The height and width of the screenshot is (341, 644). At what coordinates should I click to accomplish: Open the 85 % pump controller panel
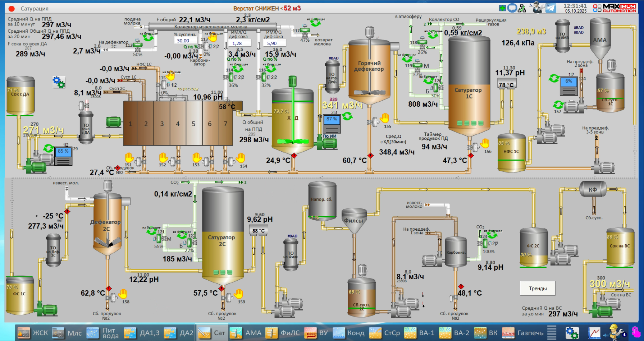point(63,156)
